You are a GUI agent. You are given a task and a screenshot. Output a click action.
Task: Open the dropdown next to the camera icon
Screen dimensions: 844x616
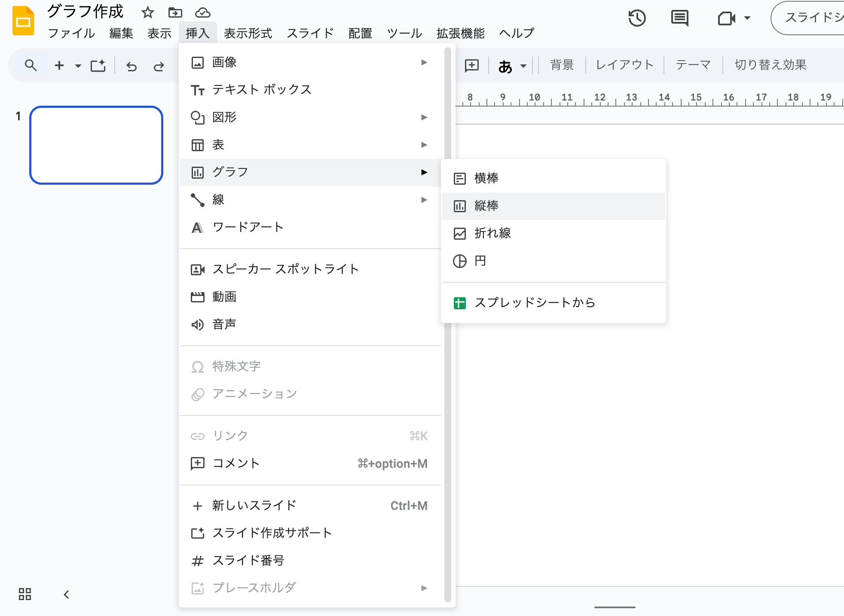(x=747, y=18)
